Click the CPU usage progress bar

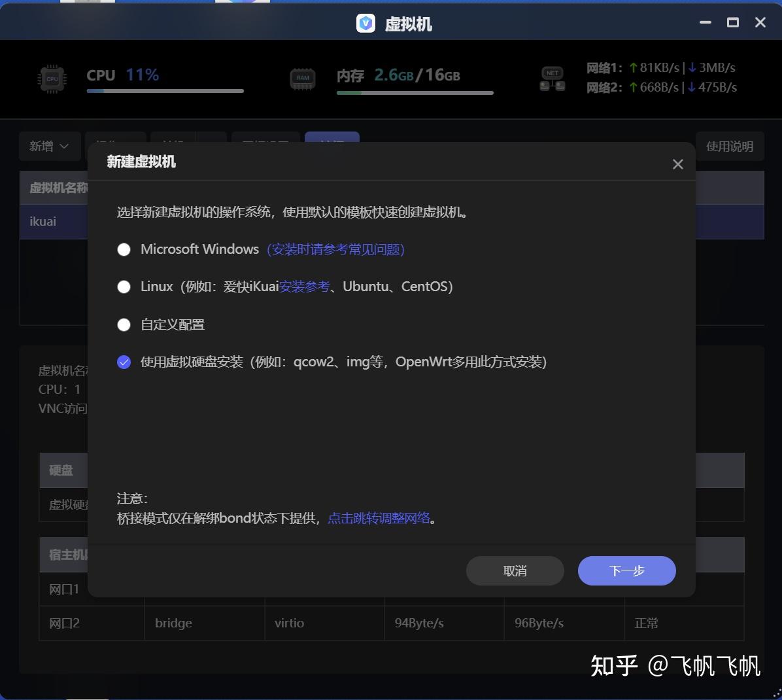pyautogui.click(x=165, y=90)
